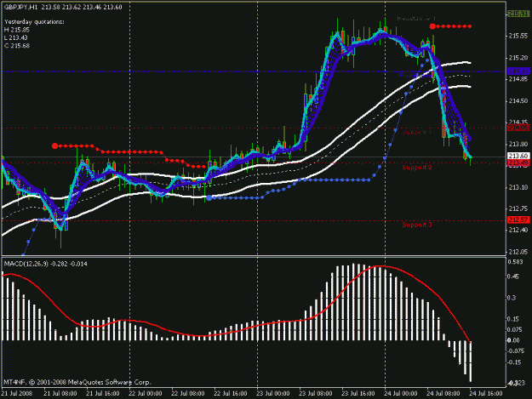
Task: Click the '22 Jul 08:00' time axis label
Action: coord(188,393)
